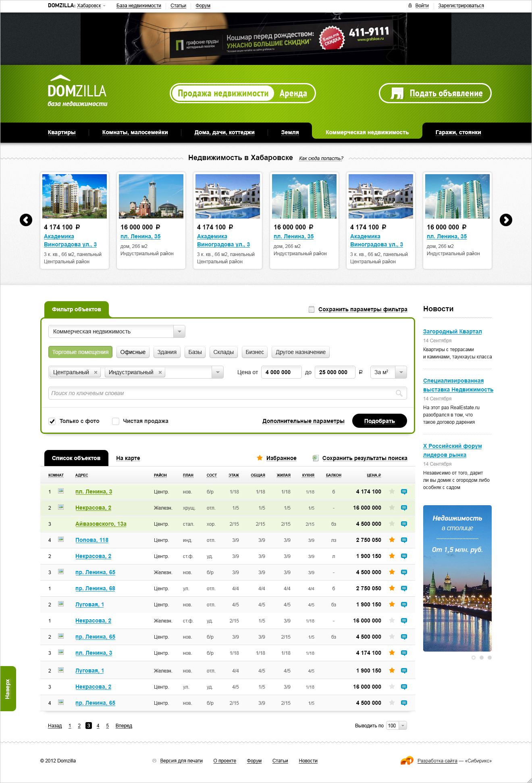
Task: Open the Загородный Квартал news link
Action: (452, 331)
